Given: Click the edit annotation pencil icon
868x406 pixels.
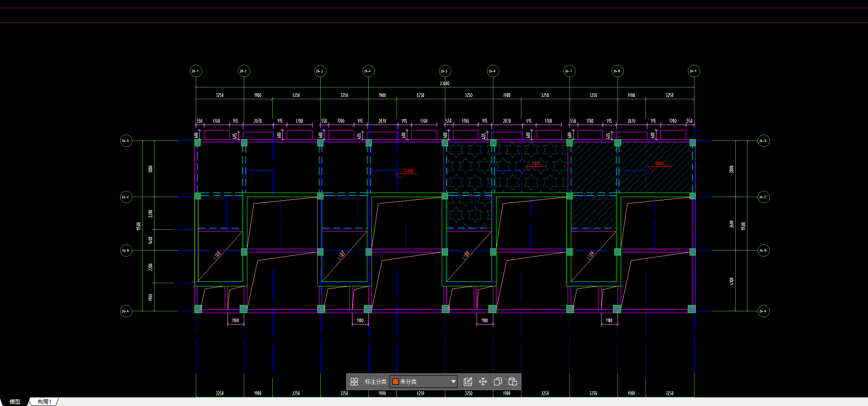Looking at the screenshot, I should 468,382.
